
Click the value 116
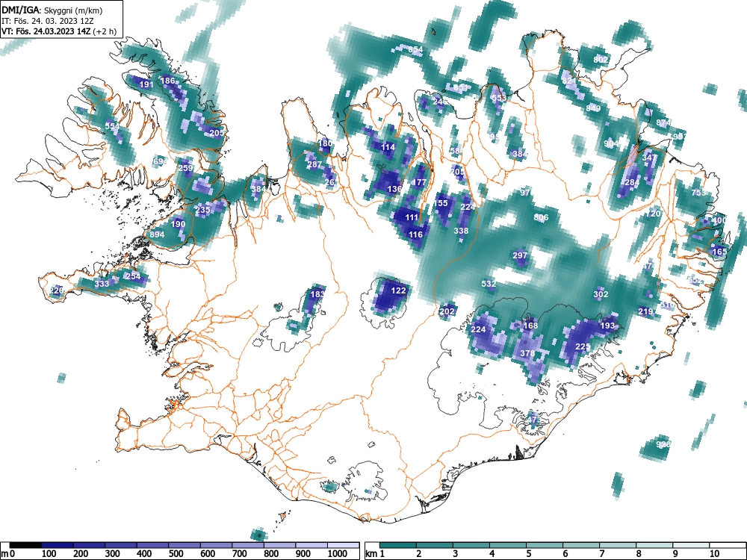coord(415,234)
